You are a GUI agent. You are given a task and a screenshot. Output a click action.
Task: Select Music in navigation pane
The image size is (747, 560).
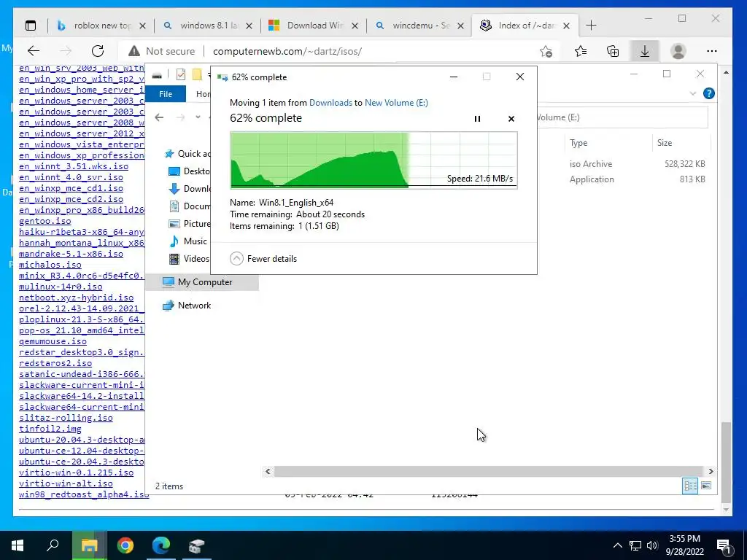tap(189, 241)
